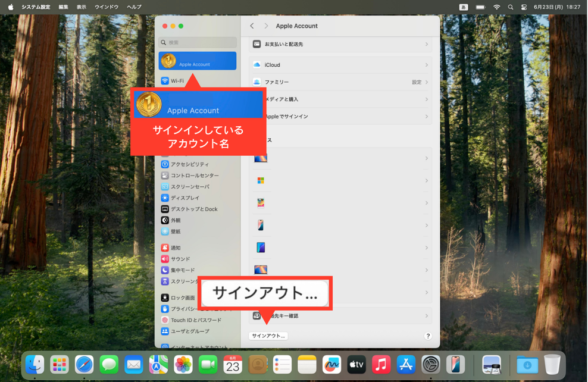The width and height of the screenshot is (588, 382).
Task: Open the 表示 menu
Action: coord(82,7)
